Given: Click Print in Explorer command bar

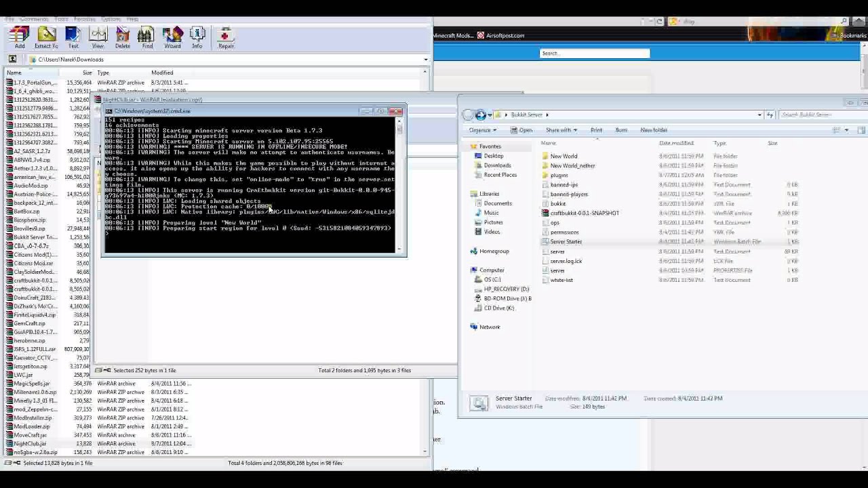Looking at the screenshot, I should [596, 130].
